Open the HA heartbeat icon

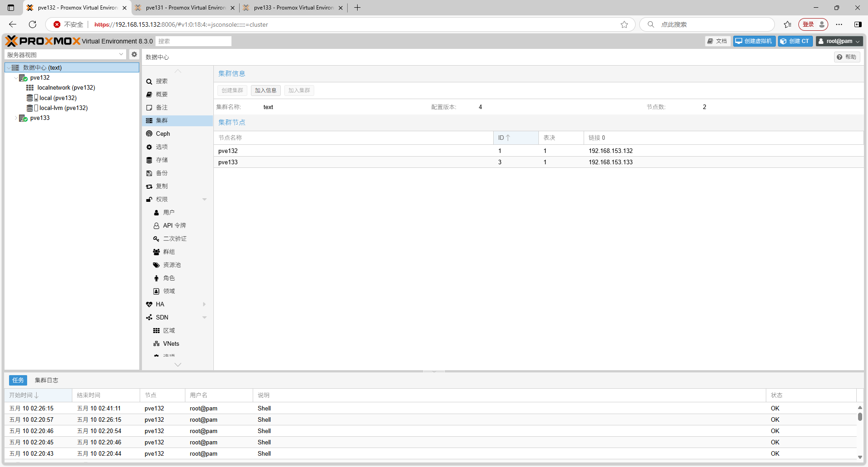[149, 305]
